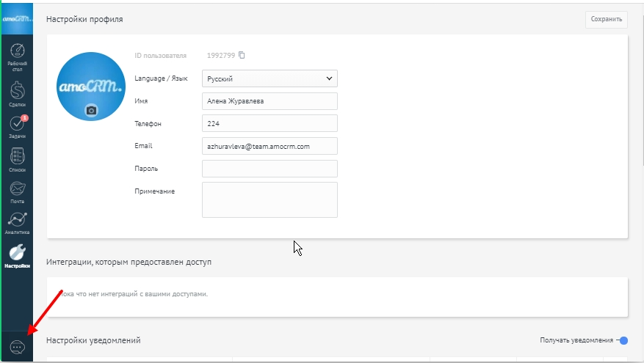
Task: Open the Списки lists icon
Action: pyautogui.click(x=18, y=158)
